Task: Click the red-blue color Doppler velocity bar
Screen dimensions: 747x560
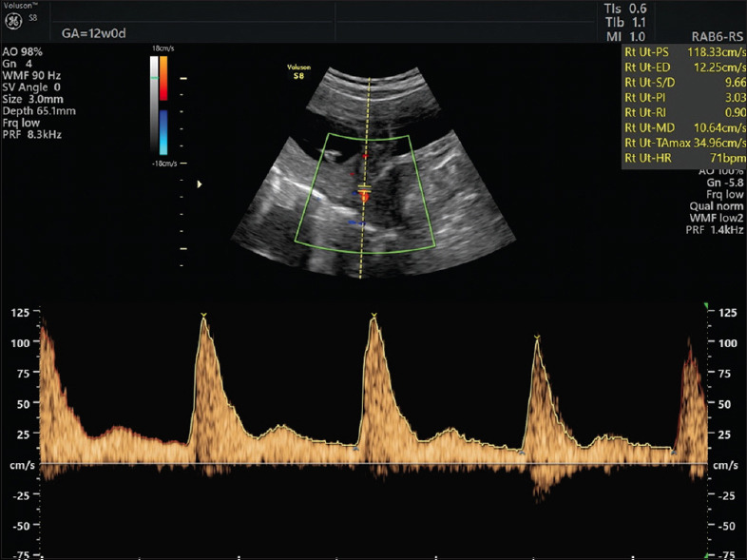Action: [x=163, y=105]
